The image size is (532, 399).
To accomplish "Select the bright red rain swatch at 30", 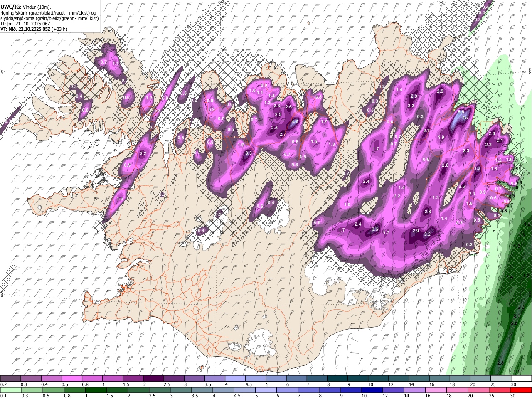I will coord(521,390).
